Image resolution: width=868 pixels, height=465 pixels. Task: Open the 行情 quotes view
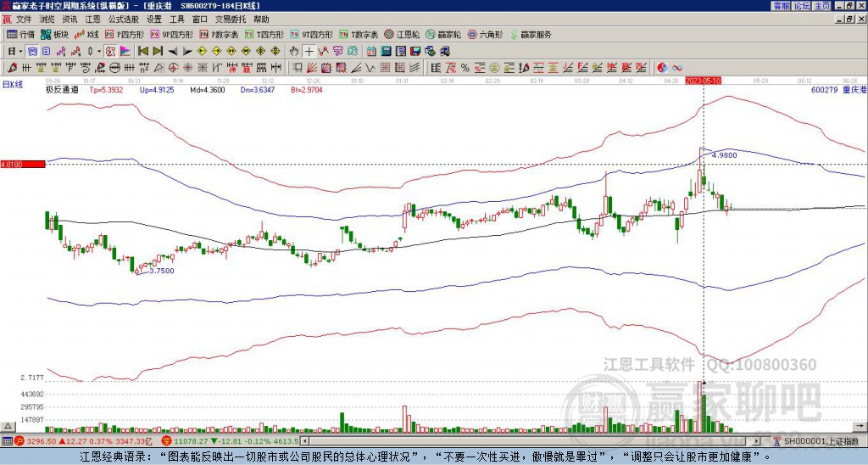20,34
